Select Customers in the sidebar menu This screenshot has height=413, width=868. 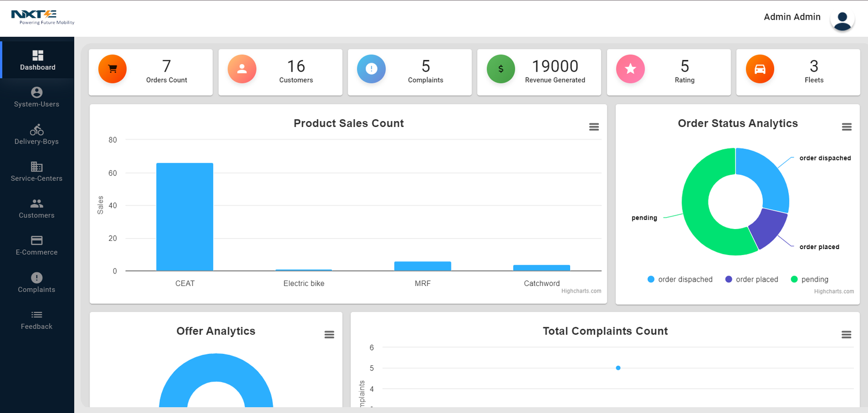pos(37,208)
